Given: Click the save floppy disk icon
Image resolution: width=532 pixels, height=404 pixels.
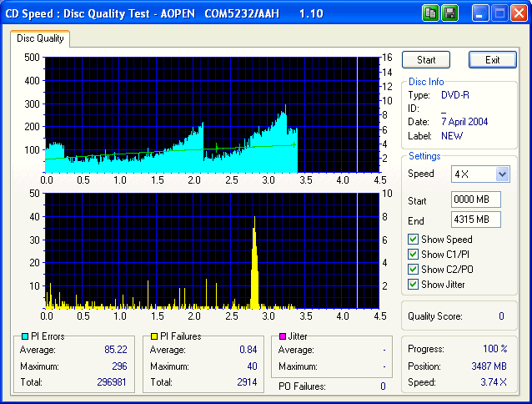Looking at the screenshot, I should pyautogui.click(x=450, y=13).
